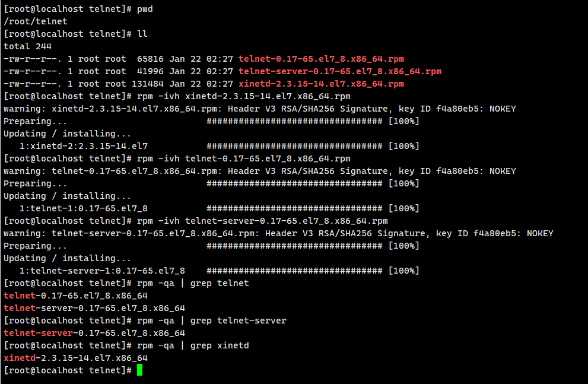588x384 pixels.
Task: Click the "rpm -qa | grep telnet-server" command
Action: point(211,320)
